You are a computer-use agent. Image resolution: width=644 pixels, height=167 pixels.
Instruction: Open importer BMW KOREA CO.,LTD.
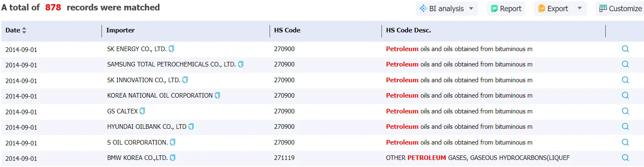[x=137, y=158]
